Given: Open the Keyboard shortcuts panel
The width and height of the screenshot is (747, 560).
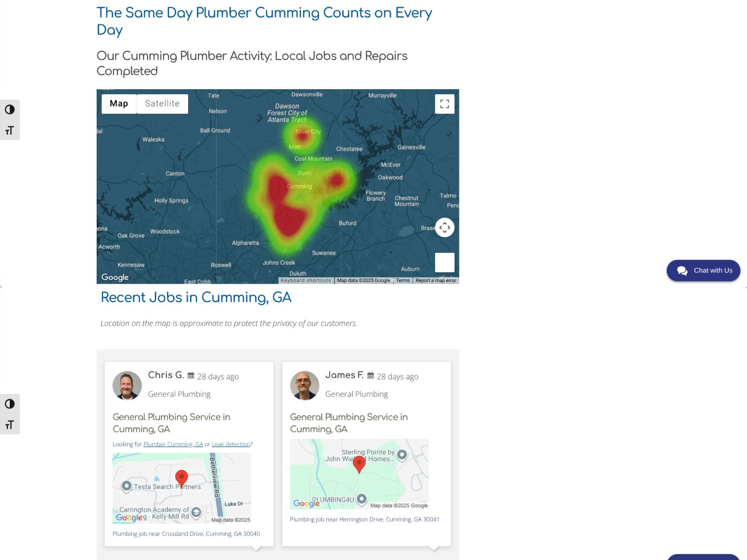Looking at the screenshot, I should tap(306, 280).
